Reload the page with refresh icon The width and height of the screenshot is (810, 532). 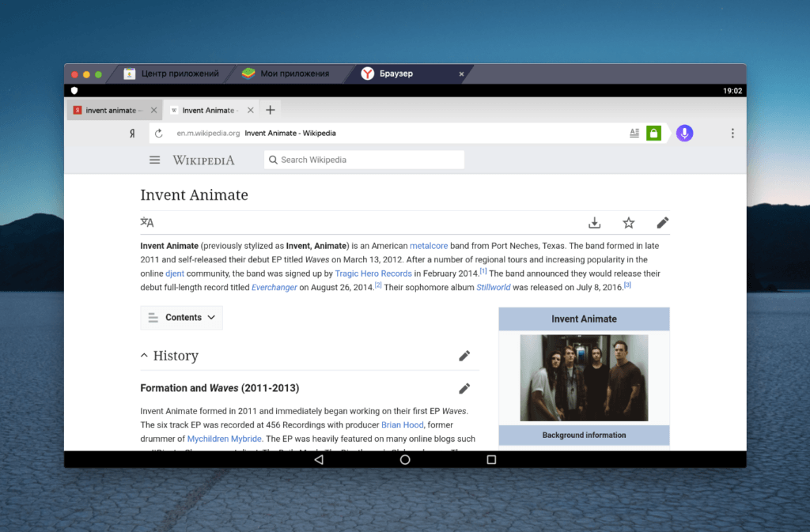(158, 133)
